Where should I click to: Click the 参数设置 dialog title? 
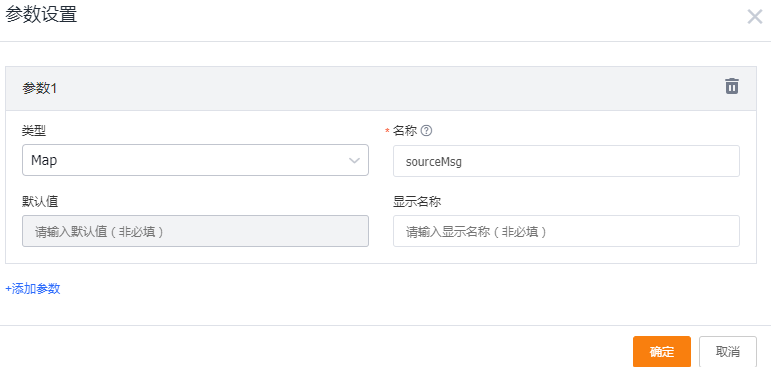click(41, 15)
